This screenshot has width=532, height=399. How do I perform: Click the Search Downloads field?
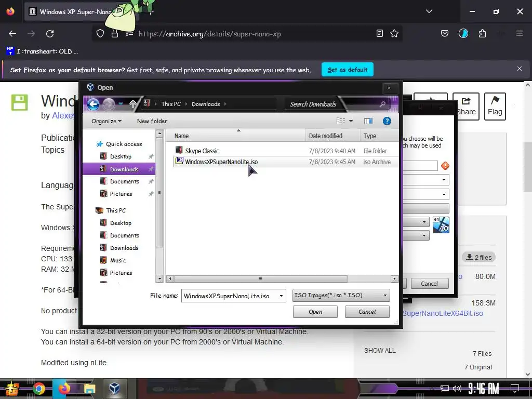pos(332,104)
